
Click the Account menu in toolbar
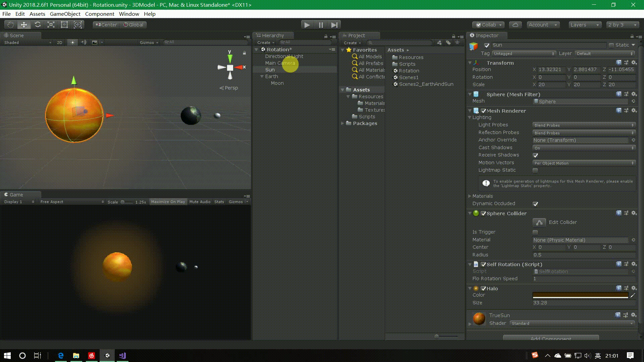(542, 24)
